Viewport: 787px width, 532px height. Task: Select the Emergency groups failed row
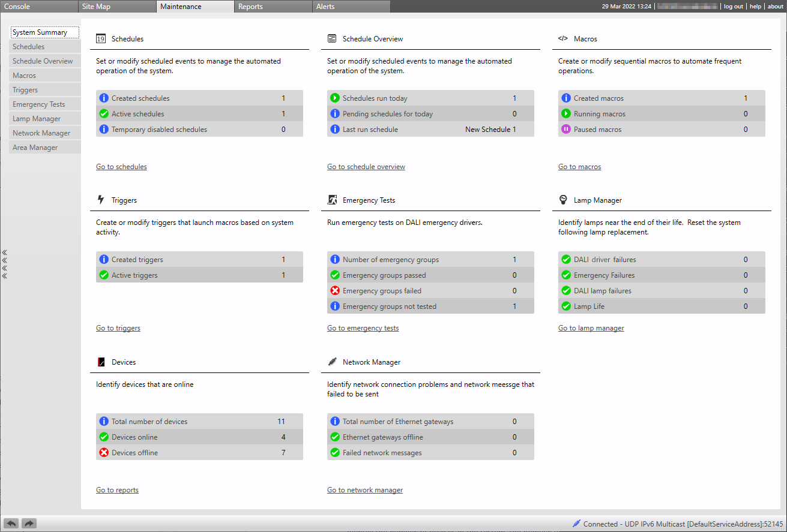coord(430,291)
